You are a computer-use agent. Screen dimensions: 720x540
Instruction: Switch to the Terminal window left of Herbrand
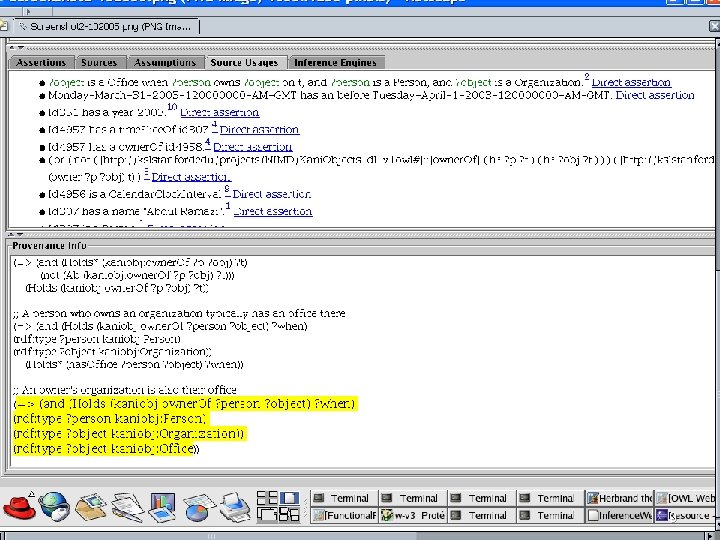tap(551, 498)
